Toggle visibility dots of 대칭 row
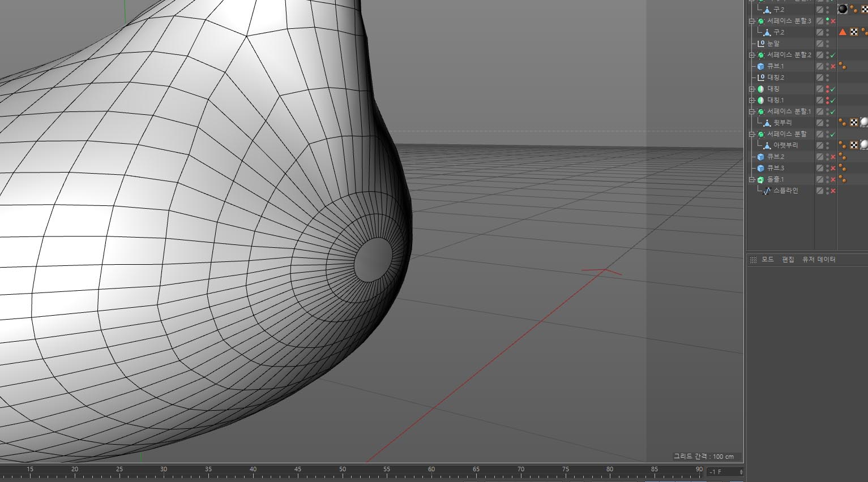 (827, 89)
